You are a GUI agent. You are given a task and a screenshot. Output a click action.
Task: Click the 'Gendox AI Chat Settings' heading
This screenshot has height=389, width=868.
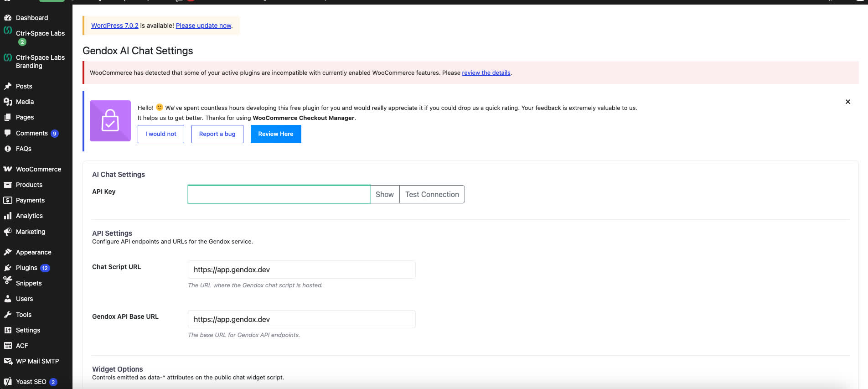(138, 51)
